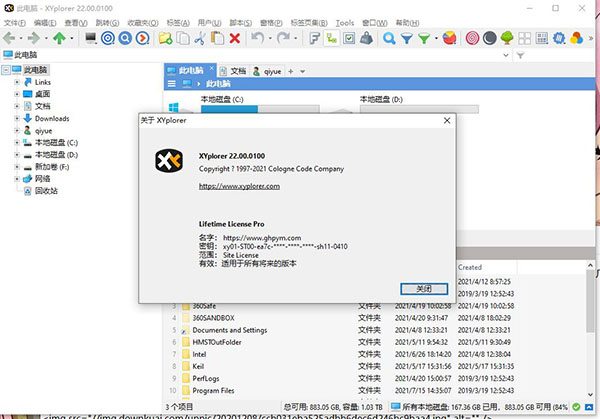Click the hamburger menu in breadcrumb bar

point(172,83)
